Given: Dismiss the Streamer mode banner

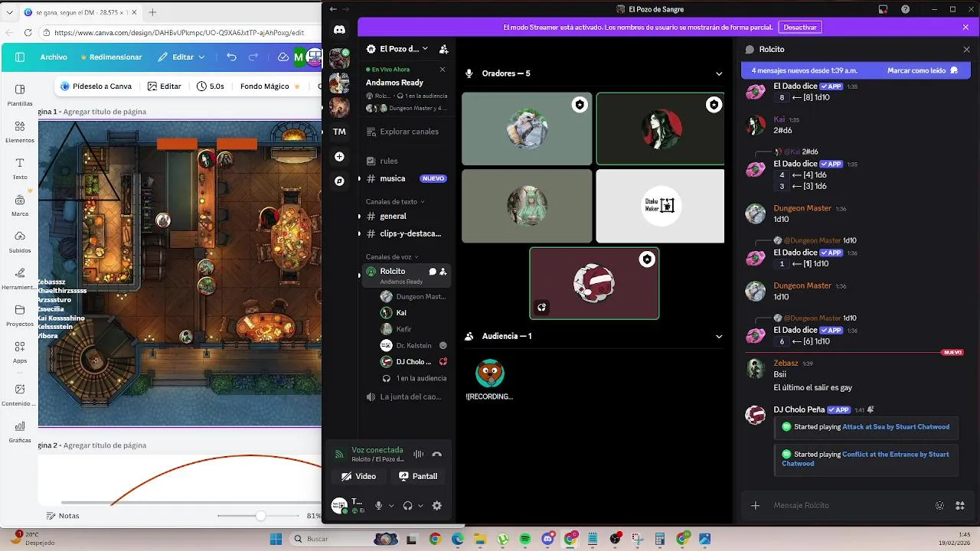Looking at the screenshot, I should (965, 27).
